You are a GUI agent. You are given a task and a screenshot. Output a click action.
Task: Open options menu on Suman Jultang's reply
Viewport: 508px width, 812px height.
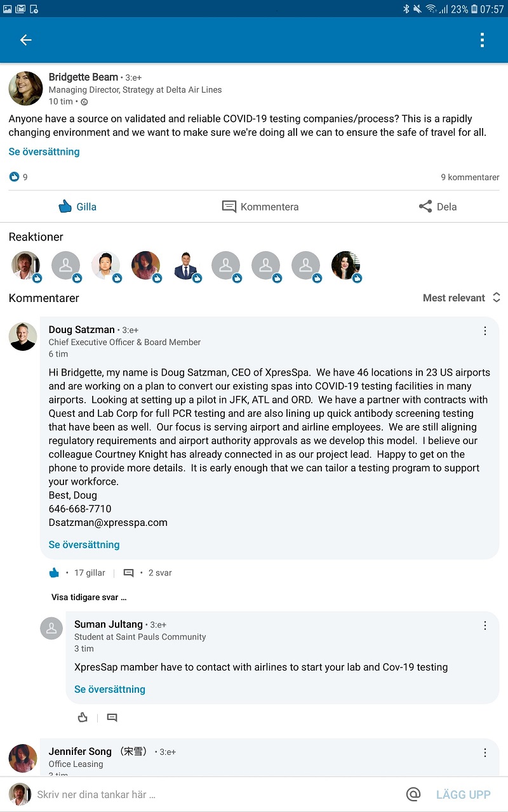[x=485, y=625]
